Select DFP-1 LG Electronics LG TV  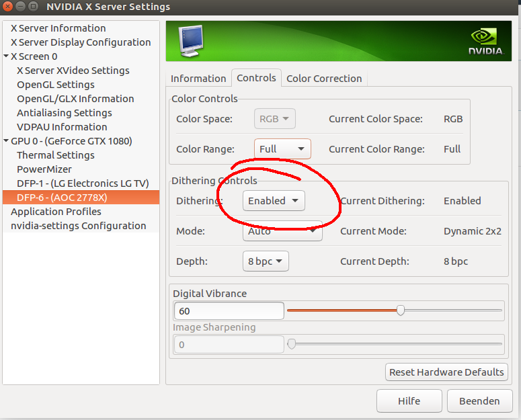pos(83,183)
